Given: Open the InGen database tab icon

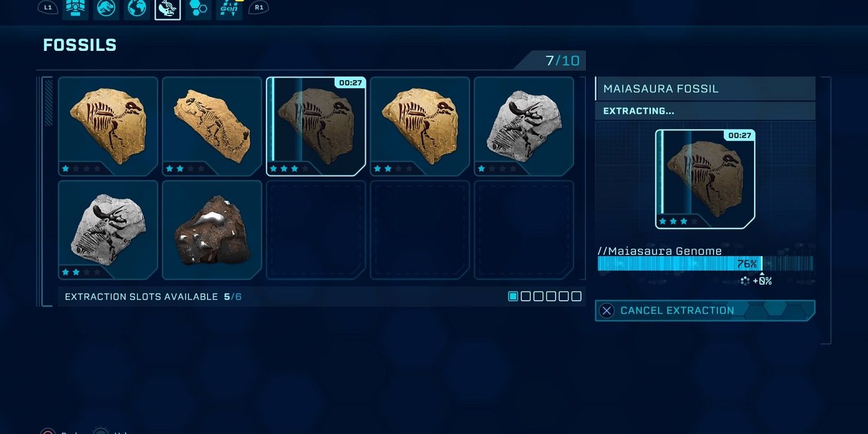Looking at the screenshot, I should tap(229, 9).
